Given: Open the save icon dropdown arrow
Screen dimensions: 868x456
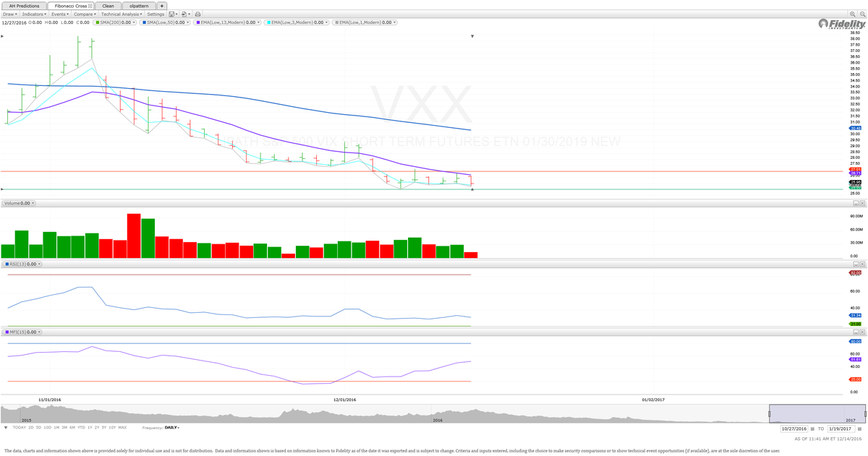Looking at the screenshot, I should point(176,14).
